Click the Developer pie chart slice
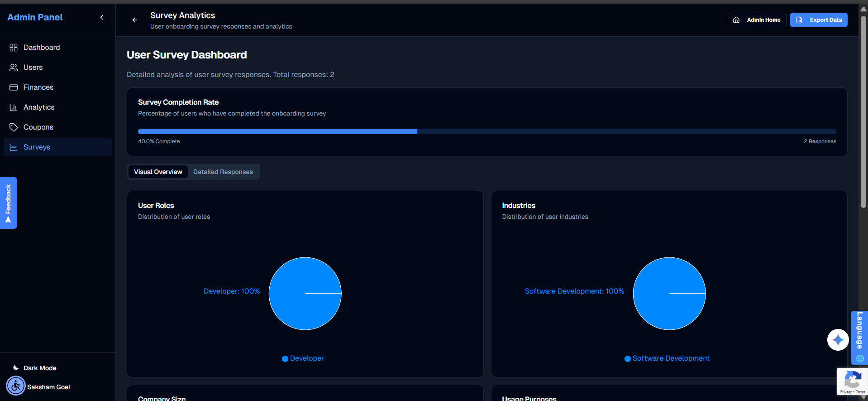Screen dimensions: 868x401 coord(305,294)
